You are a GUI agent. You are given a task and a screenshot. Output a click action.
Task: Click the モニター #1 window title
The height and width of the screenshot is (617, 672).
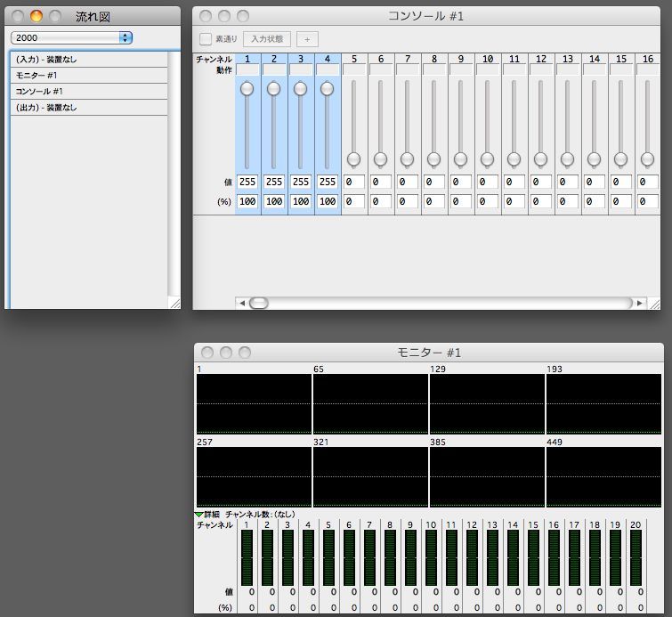[x=429, y=353]
